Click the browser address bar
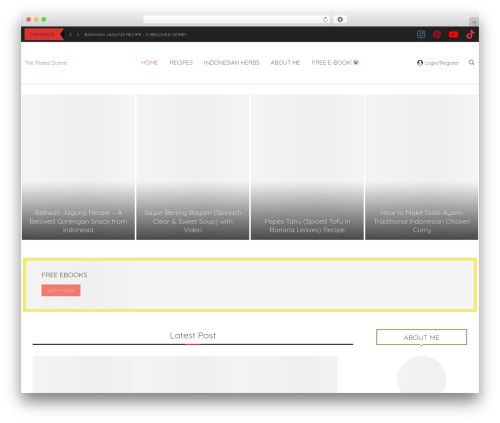Image resolution: width=500 pixels, height=423 pixels. point(237,19)
